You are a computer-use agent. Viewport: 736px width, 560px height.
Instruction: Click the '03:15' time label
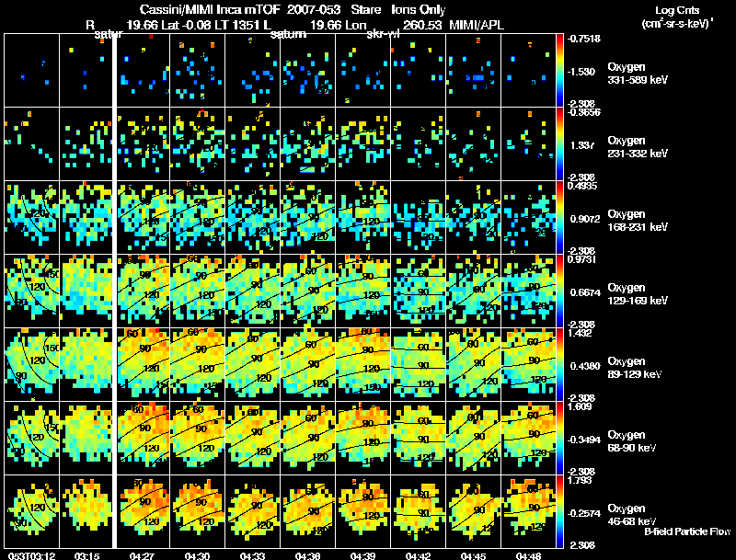click(x=86, y=555)
